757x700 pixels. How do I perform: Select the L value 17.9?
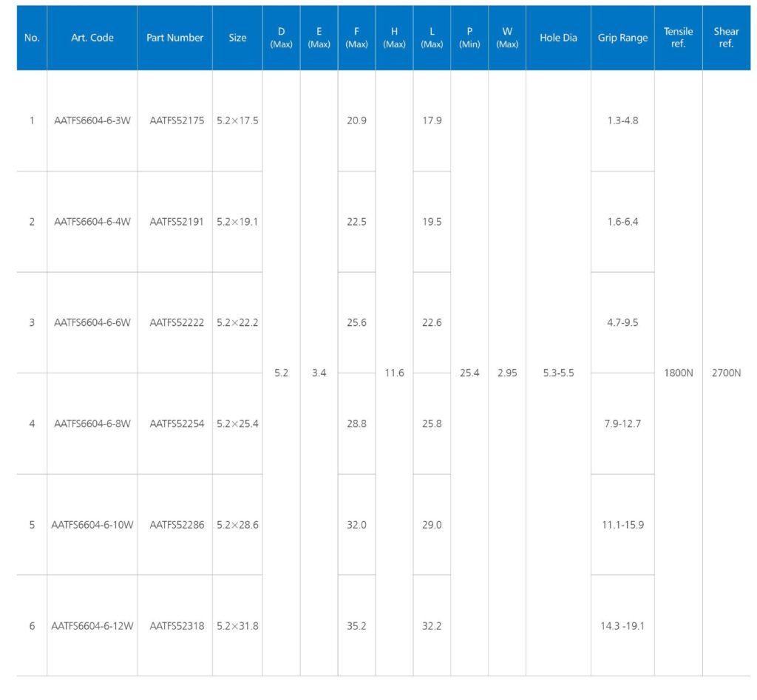coord(432,120)
